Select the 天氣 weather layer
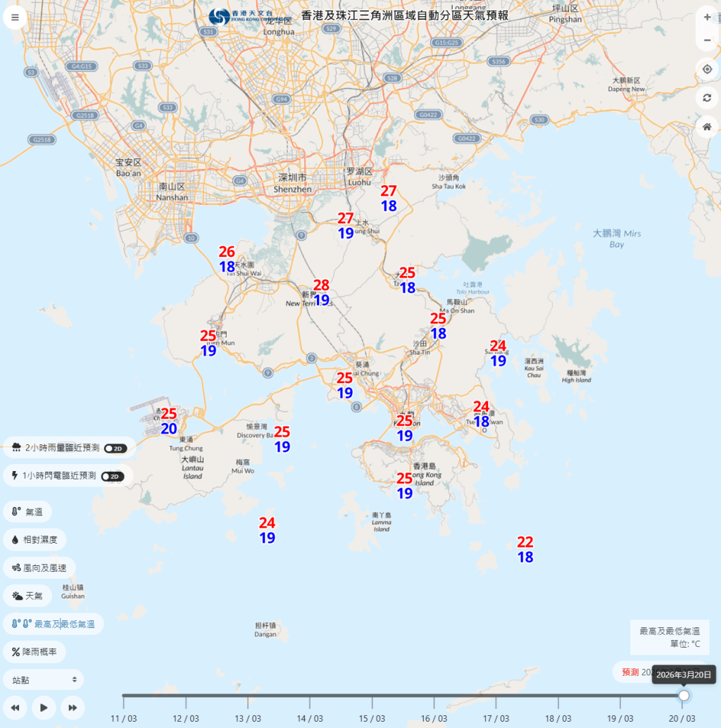 pos(27,595)
